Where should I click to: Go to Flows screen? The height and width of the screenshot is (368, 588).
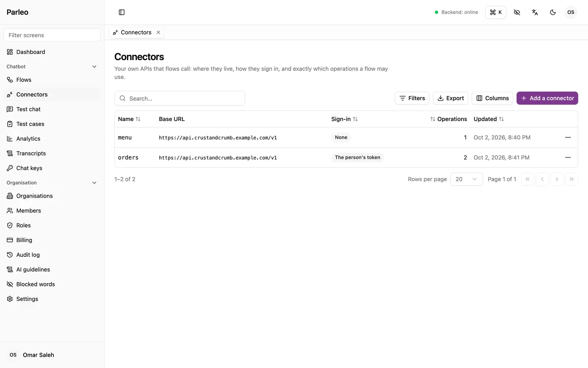tap(52, 80)
